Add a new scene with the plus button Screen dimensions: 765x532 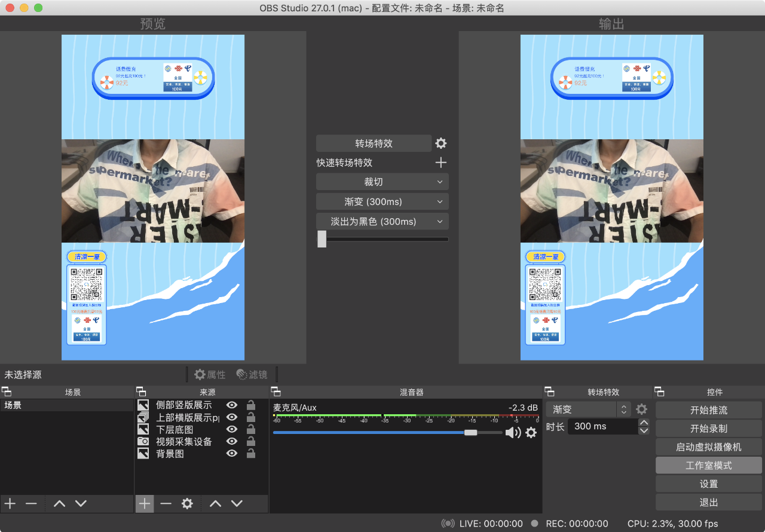(10, 504)
